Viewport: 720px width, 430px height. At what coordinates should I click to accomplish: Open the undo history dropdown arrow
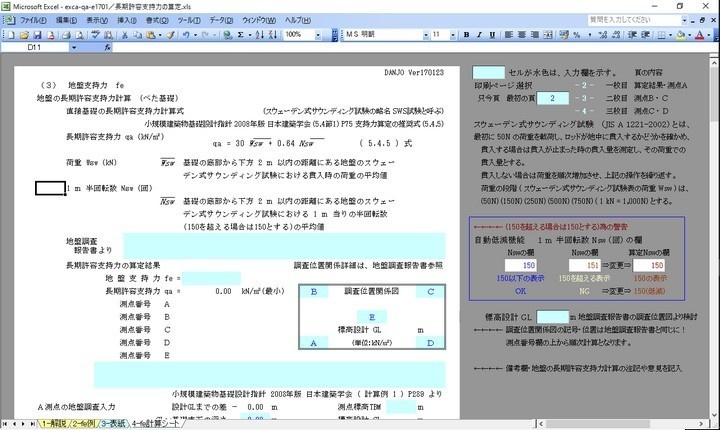196,35
